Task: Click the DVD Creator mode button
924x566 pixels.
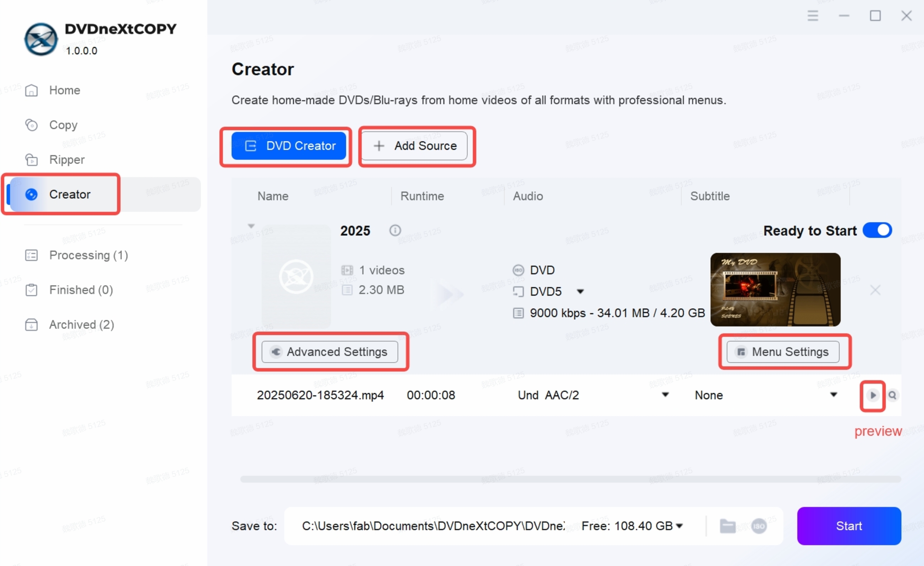Action: [x=288, y=146]
